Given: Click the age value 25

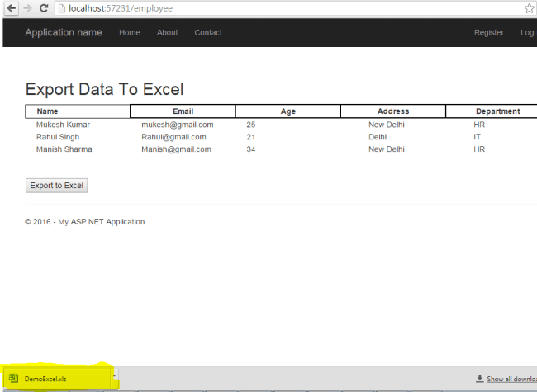Looking at the screenshot, I should [x=250, y=125].
